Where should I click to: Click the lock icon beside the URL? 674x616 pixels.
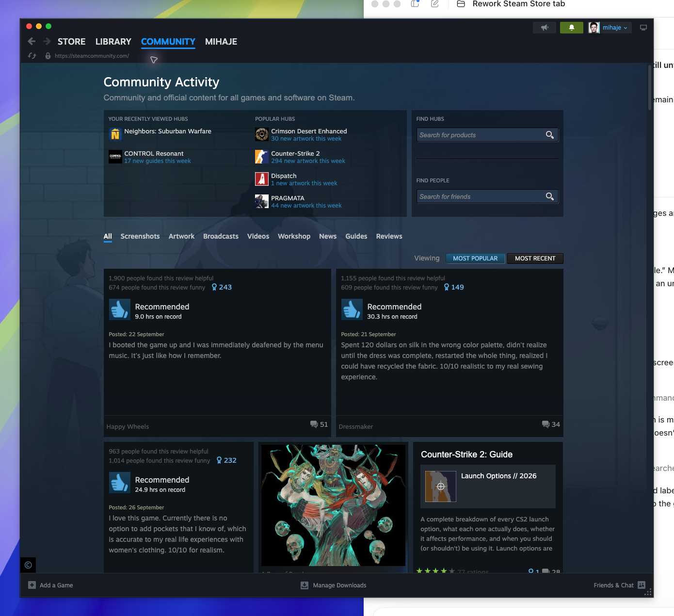pyautogui.click(x=48, y=56)
